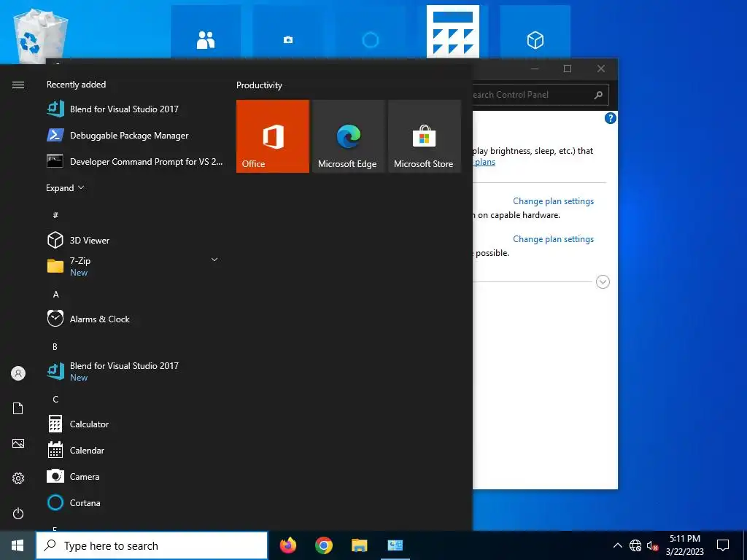Open the notification Action Center
The image size is (747, 560).
[723, 545]
